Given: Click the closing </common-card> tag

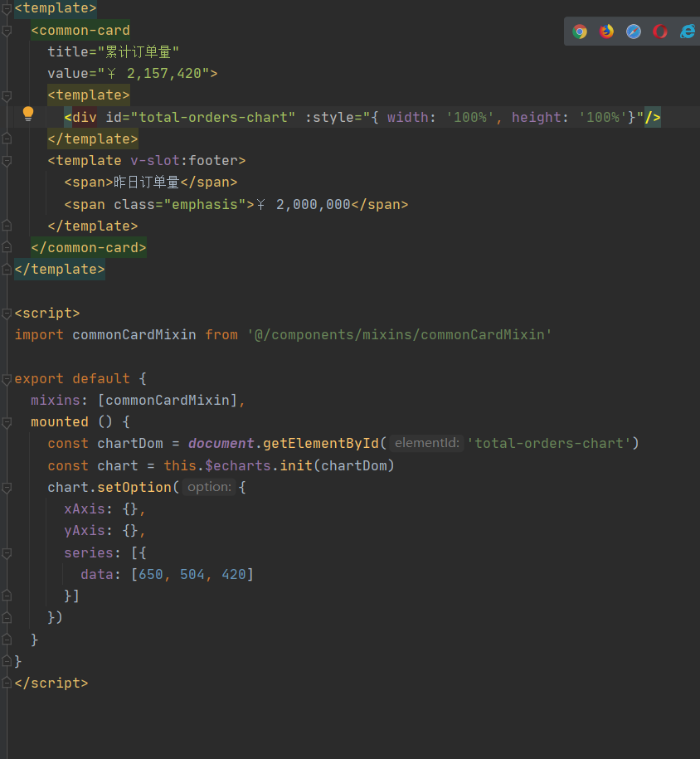Looking at the screenshot, I should [x=89, y=247].
